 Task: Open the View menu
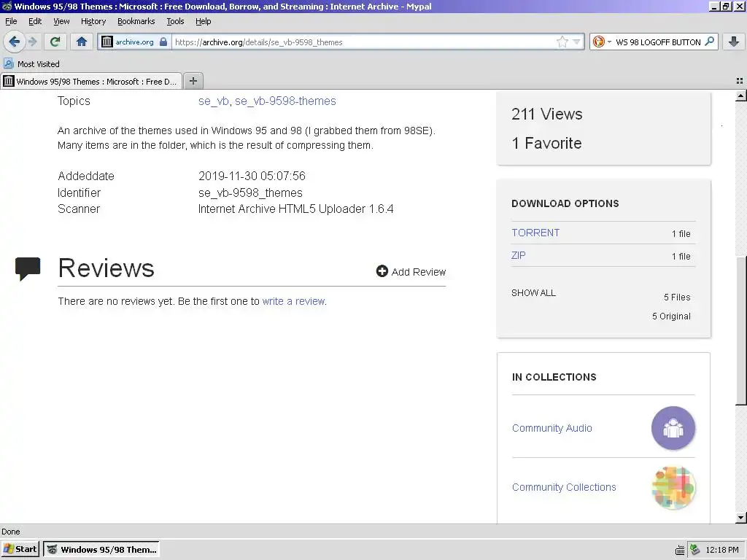point(61,21)
